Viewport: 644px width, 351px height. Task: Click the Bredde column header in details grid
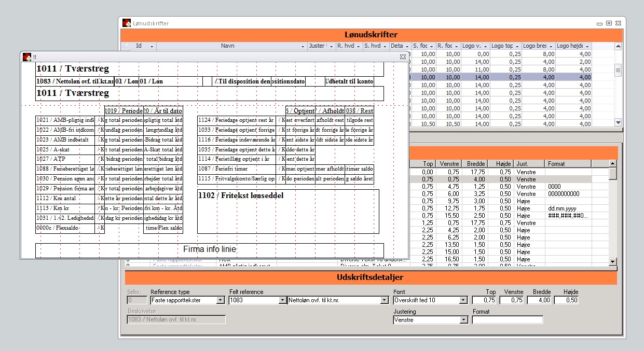pyautogui.click(x=476, y=164)
